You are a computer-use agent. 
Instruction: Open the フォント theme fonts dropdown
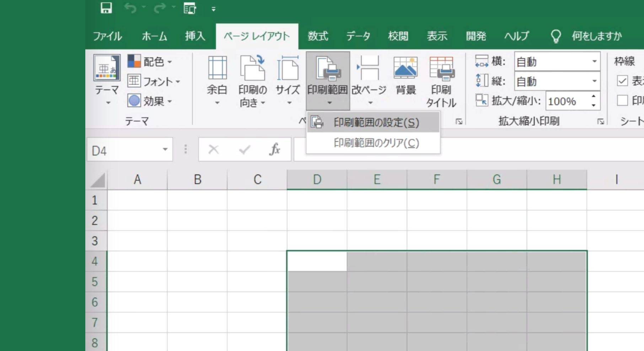click(154, 81)
